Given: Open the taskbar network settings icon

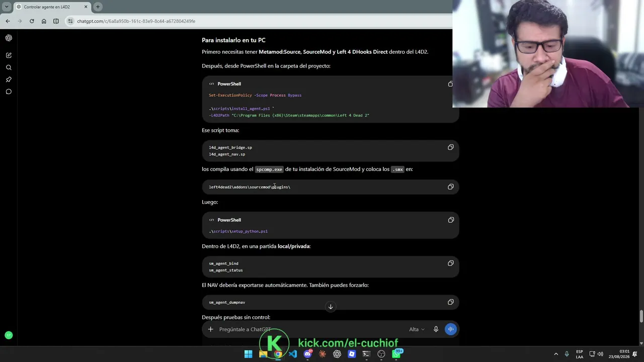Looking at the screenshot, I should click(x=592, y=354).
